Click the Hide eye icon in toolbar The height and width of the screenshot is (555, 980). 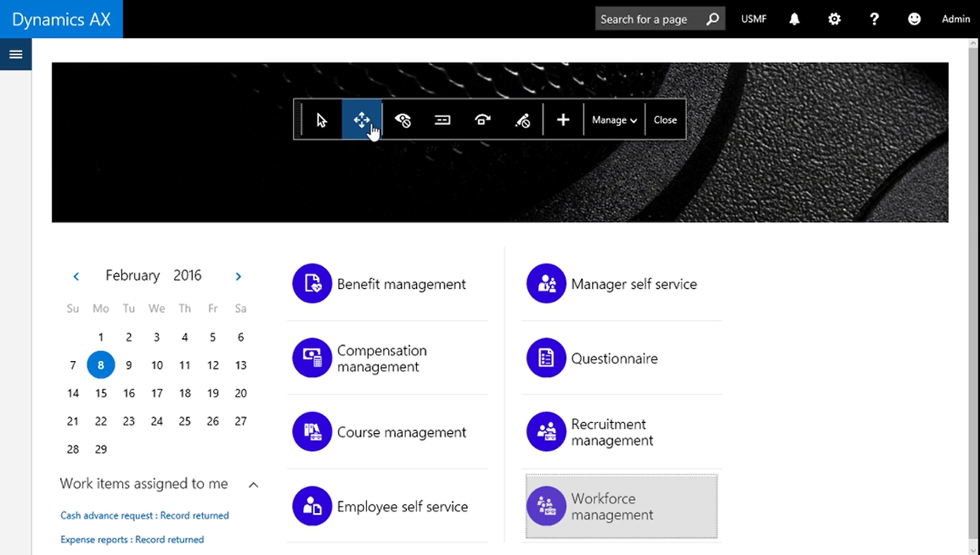[x=402, y=120]
